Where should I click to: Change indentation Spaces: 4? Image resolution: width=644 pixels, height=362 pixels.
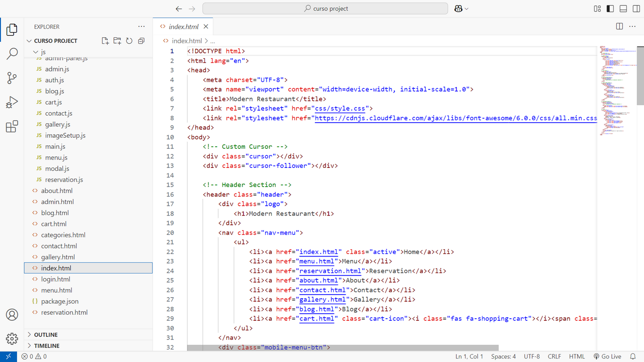coord(503,356)
